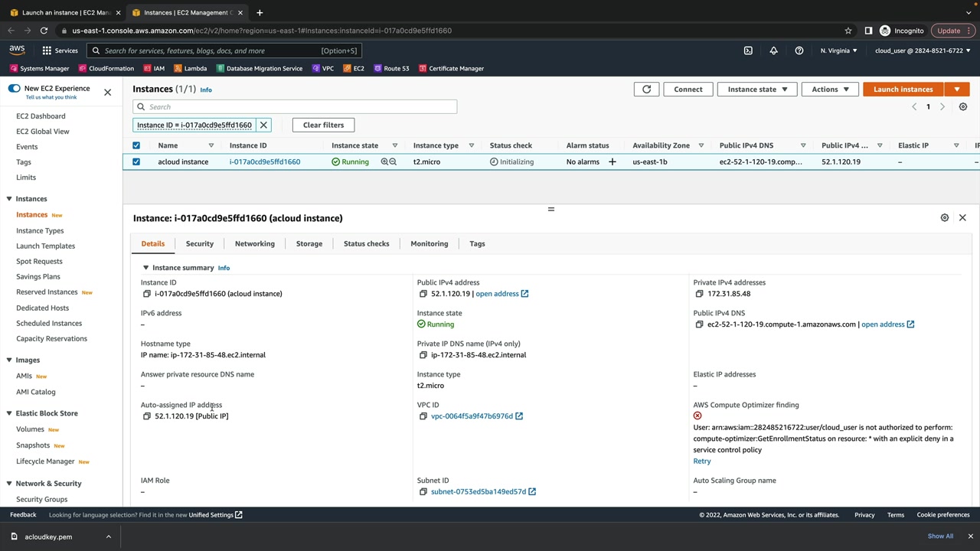Open CloudFormation shortcut
This screenshot has width=980, height=551.
(x=106, y=68)
